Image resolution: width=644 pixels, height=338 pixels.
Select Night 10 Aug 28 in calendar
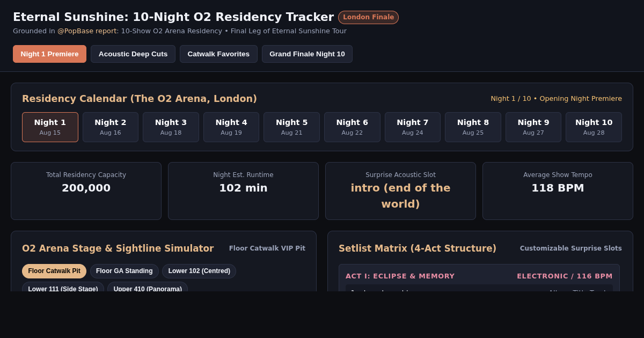pyautogui.click(x=594, y=127)
